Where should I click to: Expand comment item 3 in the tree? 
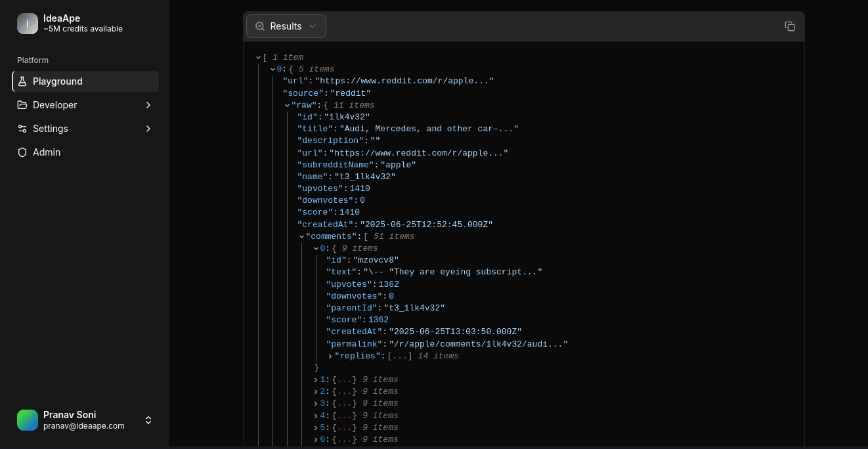coord(316,403)
